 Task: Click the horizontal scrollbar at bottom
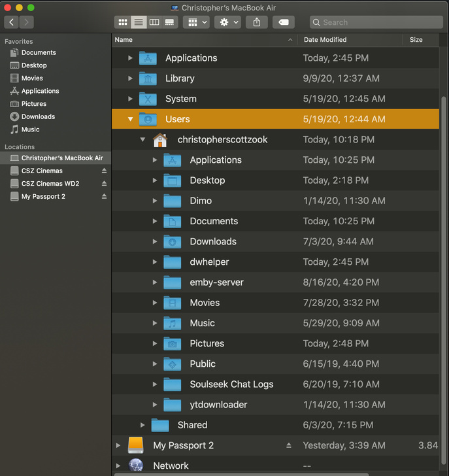[241, 474]
